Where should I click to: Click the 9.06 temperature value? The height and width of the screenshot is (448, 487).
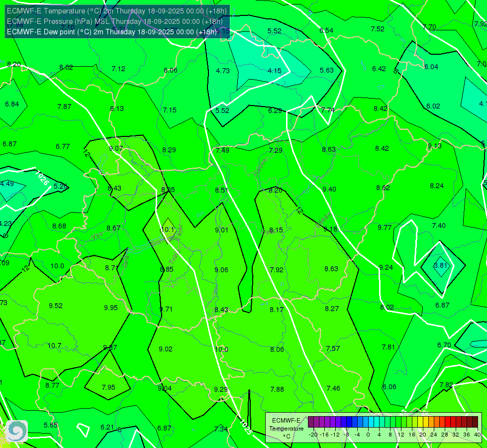pos(221,270)
